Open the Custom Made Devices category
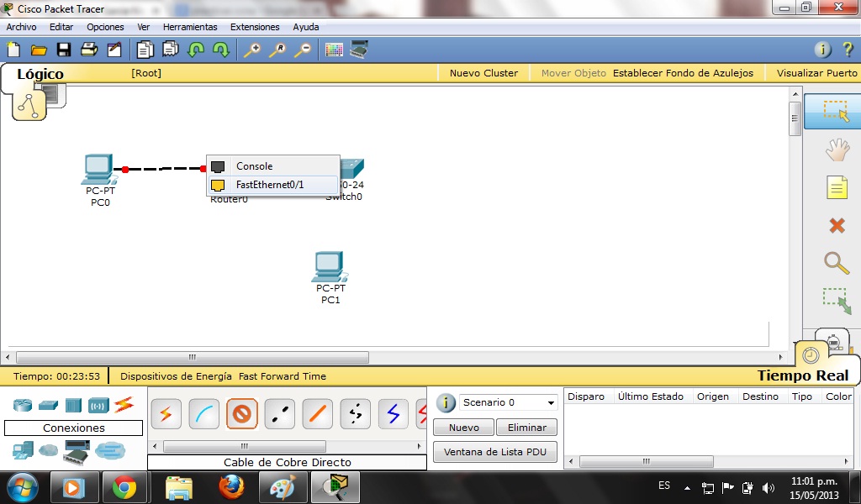Screen dimensions: 861x504 point(77,452)
